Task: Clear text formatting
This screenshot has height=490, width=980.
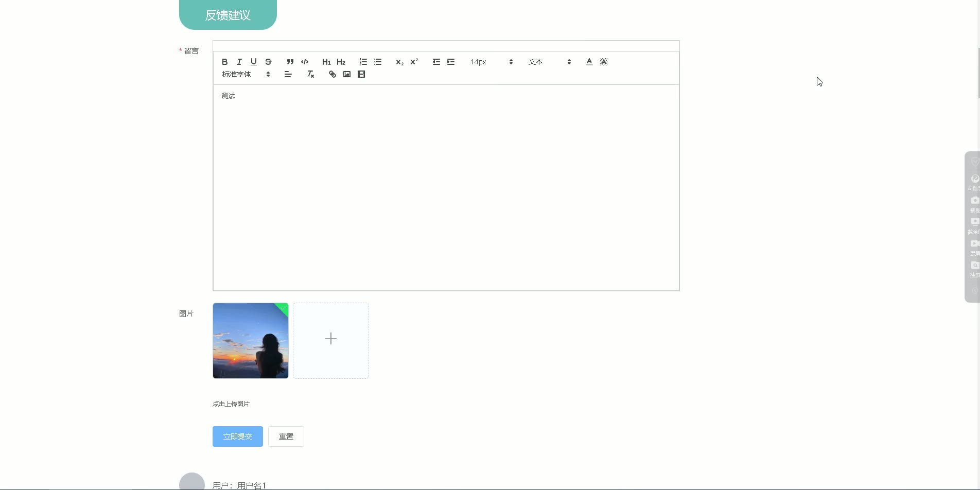Action: point(310,74)
